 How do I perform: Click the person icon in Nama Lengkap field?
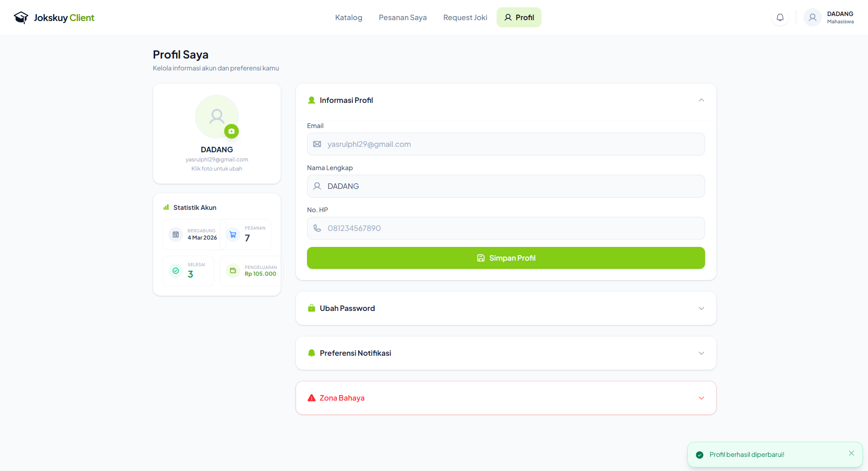[x=317, y=186]
